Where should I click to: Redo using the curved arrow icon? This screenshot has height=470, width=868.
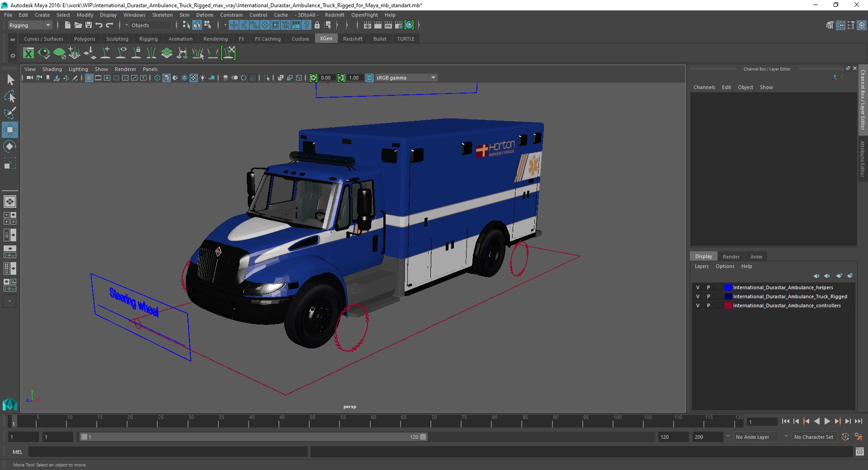click(109, 25)
